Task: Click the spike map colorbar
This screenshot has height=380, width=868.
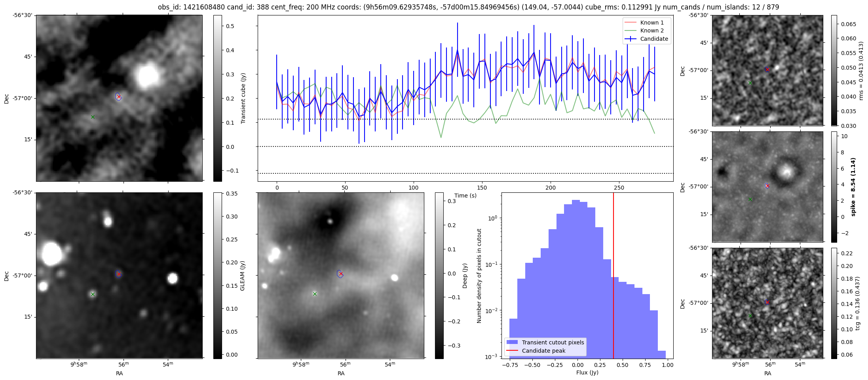Action: tap(834, 187)
